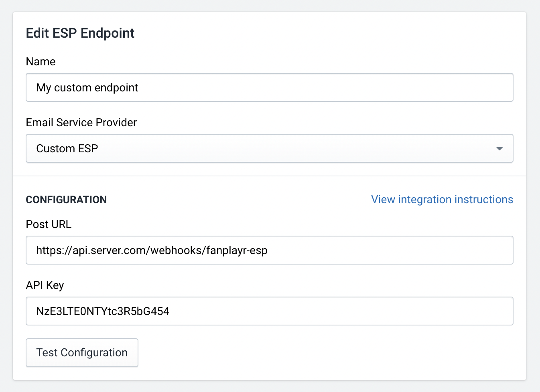Image resolution: width=540 pixels, height=392 pixels.
Task: Open the Email Service Provider combo box
Action: 270,148
